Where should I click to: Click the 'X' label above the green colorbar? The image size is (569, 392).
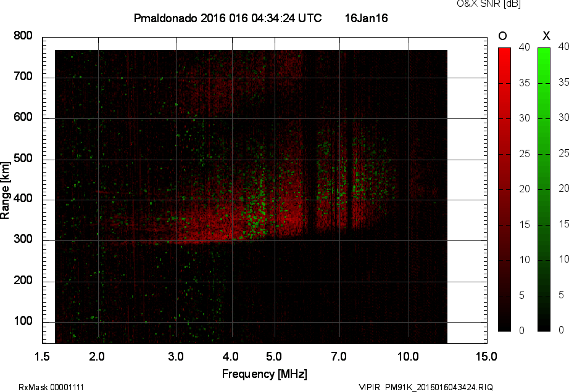pos(546,36)
